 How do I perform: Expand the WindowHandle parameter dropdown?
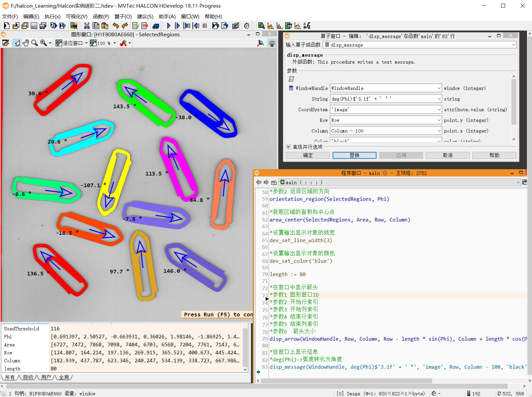[x=439, y=88]
